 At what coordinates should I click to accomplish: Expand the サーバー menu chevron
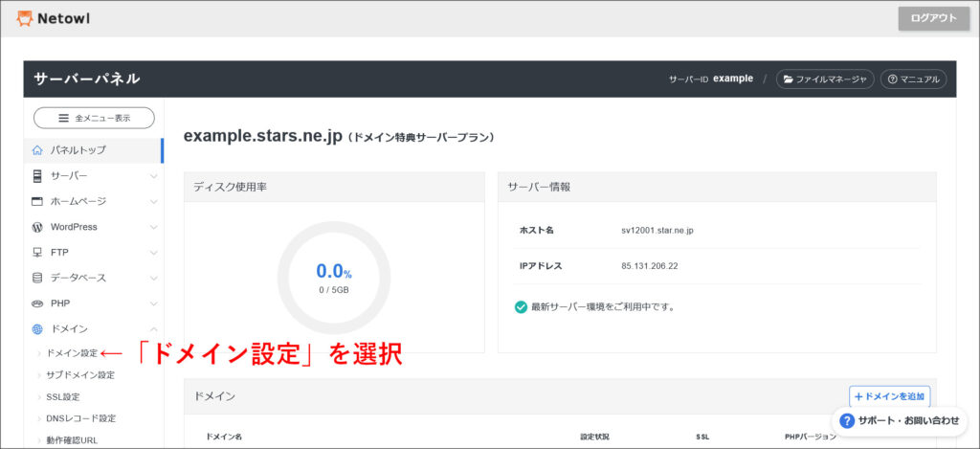tap(153, 176)
